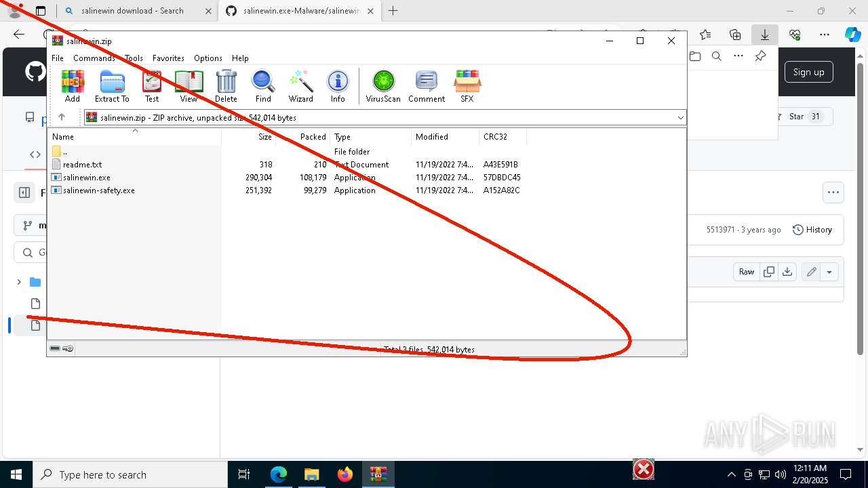Click the GitHub logo in the browser
This screenshot has width=868, height=488.
click(x=35, y=72)
